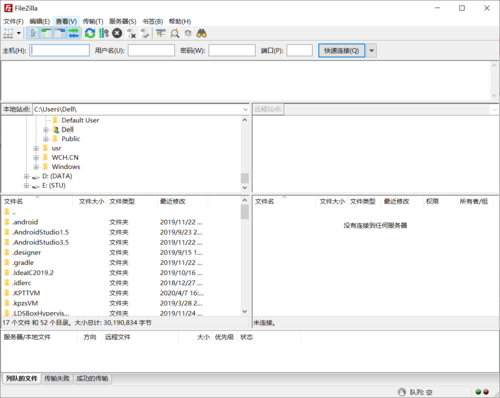This screenshot has height=398, width=500.
Task: Select Default User in the local tree
Action: tap(80, 120)
